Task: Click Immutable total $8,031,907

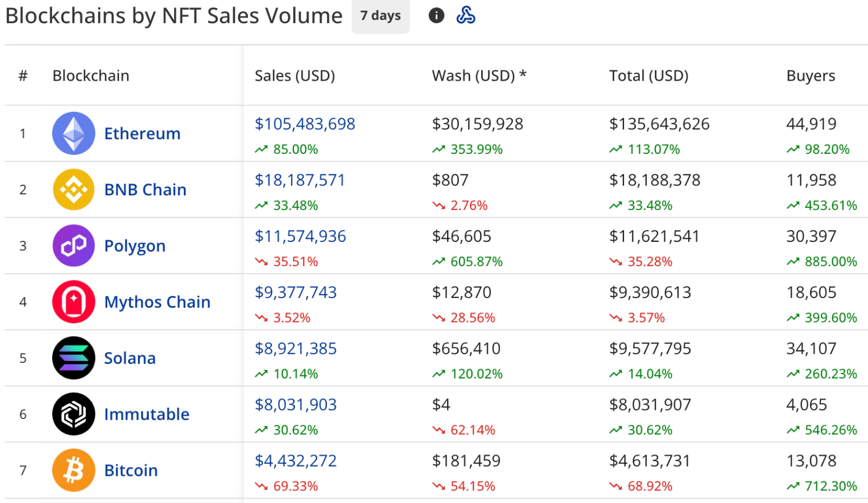Action: click(x=650, y=405)
